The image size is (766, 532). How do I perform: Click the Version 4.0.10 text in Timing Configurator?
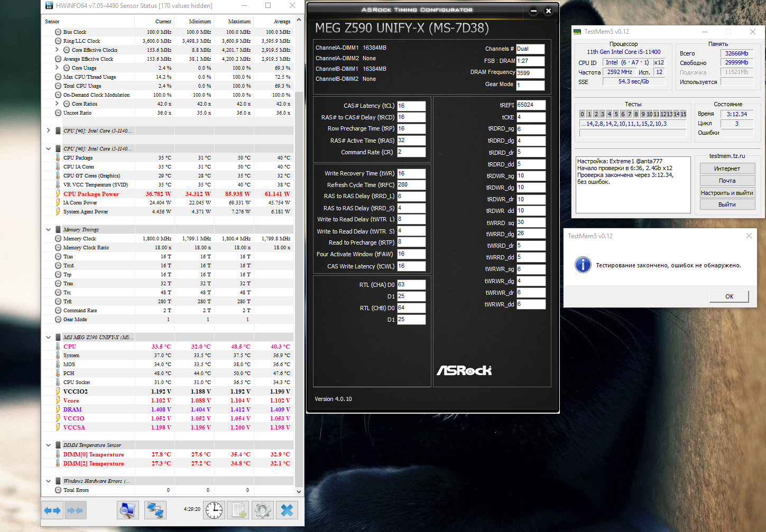coord(333,399)
